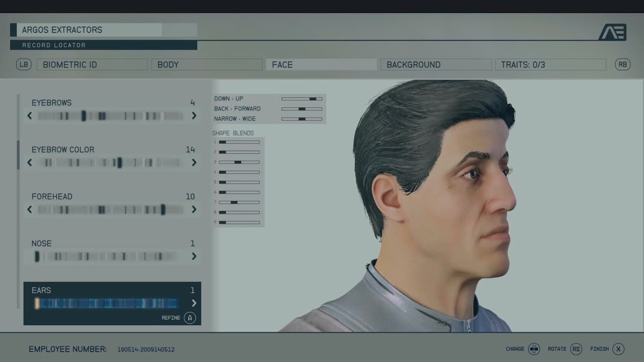The height and width of the screenshot is (362, 644).
Task: Cycle forward through Forehead presets
Action: click(194, 210)
